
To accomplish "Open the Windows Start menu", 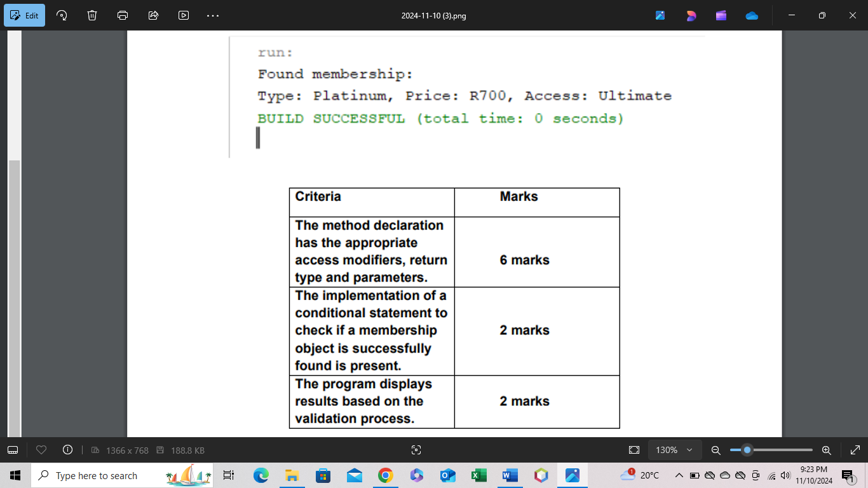I will pyautogui.click(x=15, y=475).
